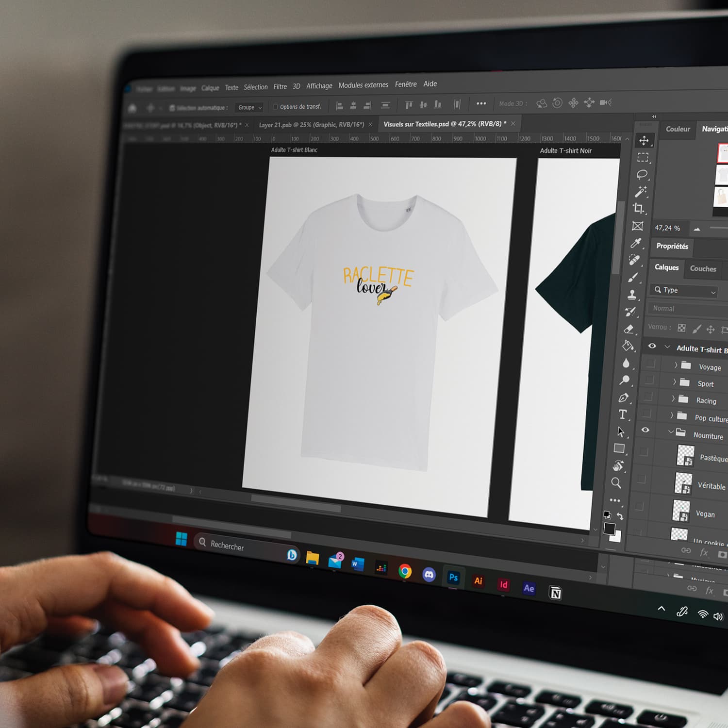Viewport: 728px width, 728px height.
Task: Select the Brush tool
Action: click(633, 277)
